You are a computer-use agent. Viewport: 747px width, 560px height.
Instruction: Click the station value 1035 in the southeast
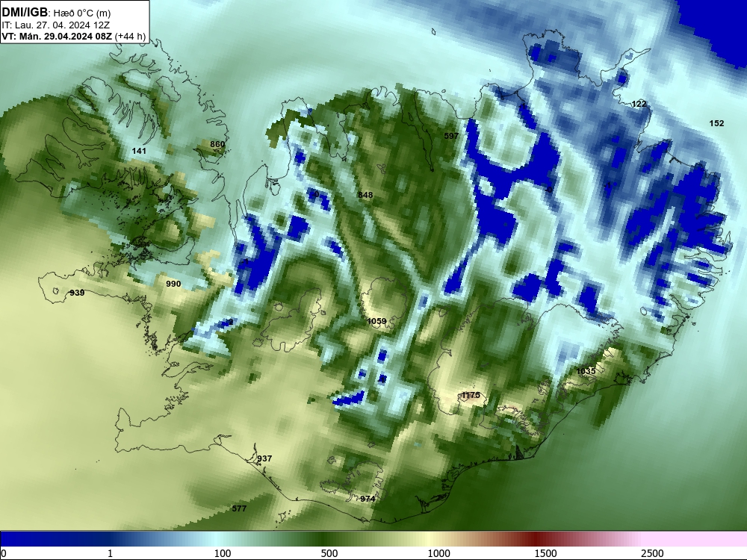point(586,371)
